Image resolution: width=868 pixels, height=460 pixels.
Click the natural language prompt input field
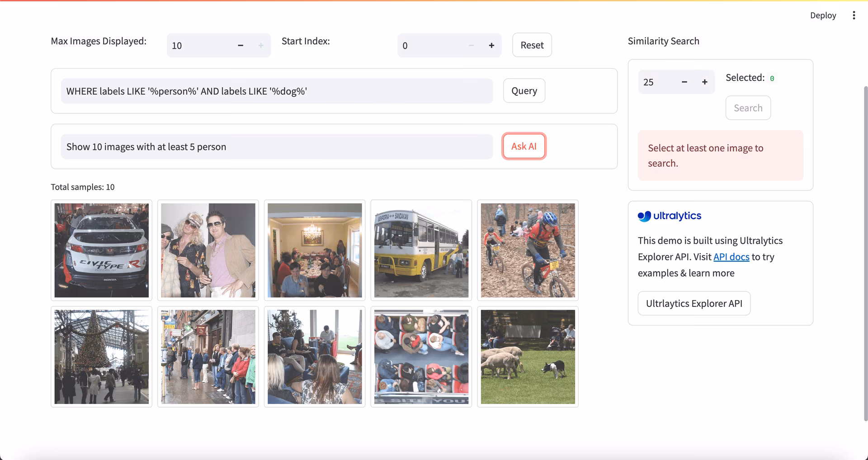coord(276,146)
